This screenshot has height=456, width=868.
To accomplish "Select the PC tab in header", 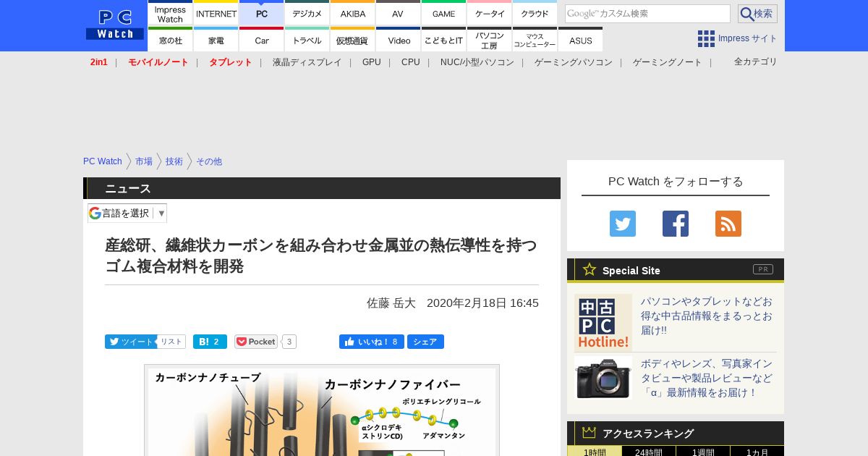I will (262, 13).
